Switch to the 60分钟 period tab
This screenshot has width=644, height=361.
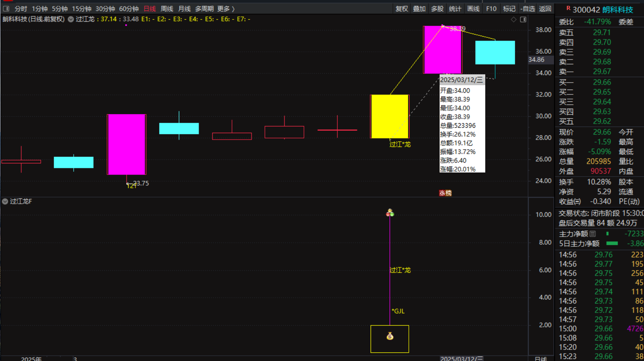(129, 9)
